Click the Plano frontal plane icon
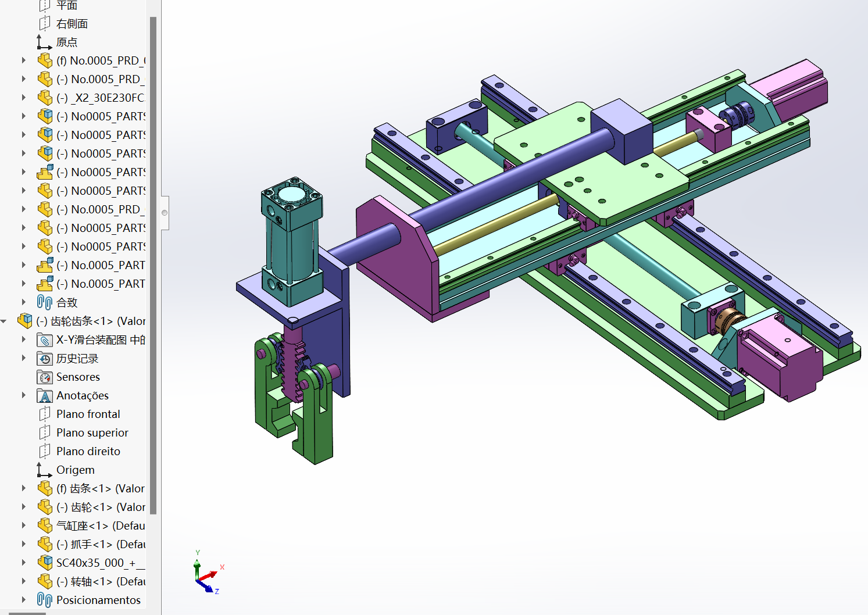Viewport: 868px width, 615px height. (45, 414)
